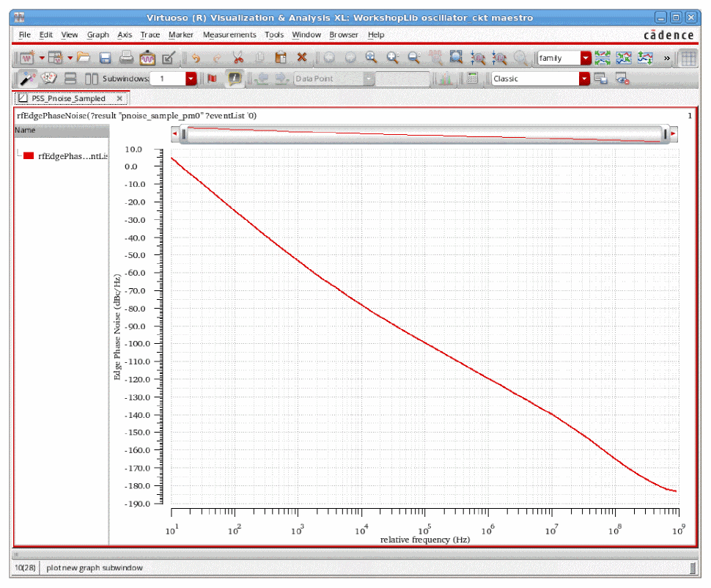The image size is (711, 588).
Task: Click the Undo arrow icon
Action: (196, 58)
